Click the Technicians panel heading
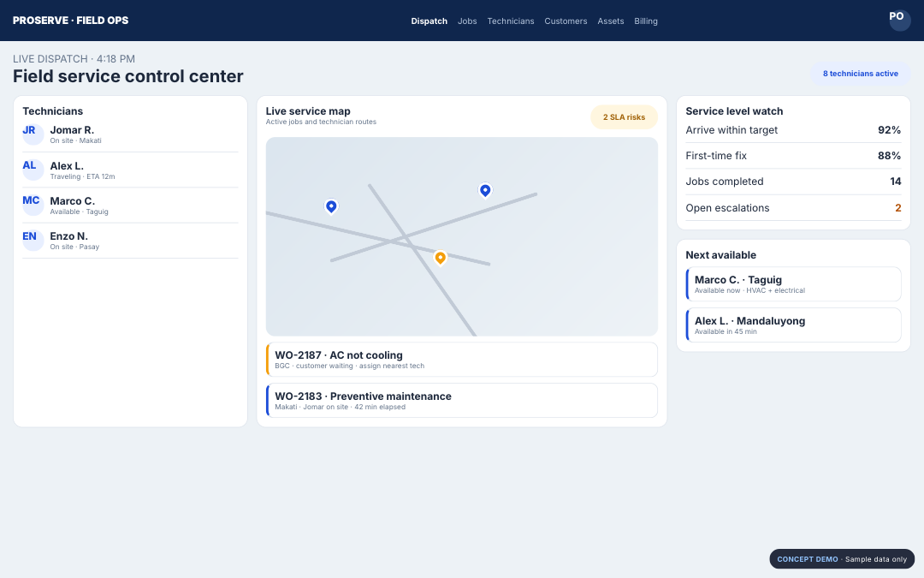The height and width of the screenshot is (578, 924). pos(52,110)
